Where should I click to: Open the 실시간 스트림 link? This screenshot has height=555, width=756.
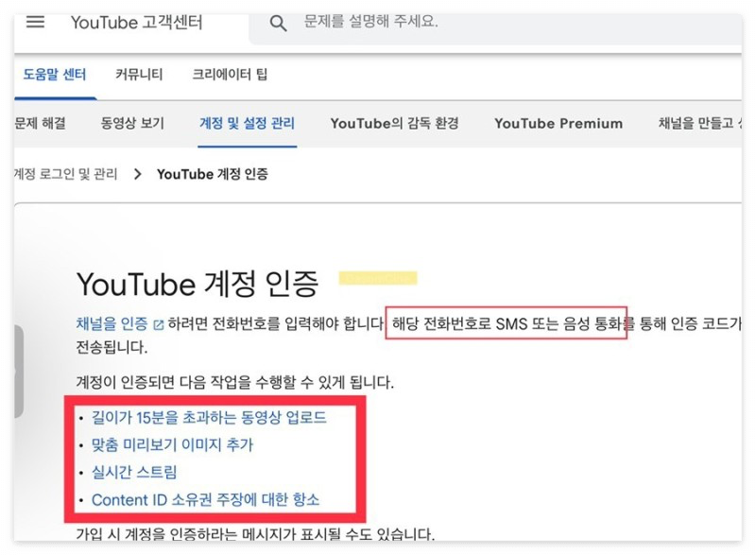[134, 472]
